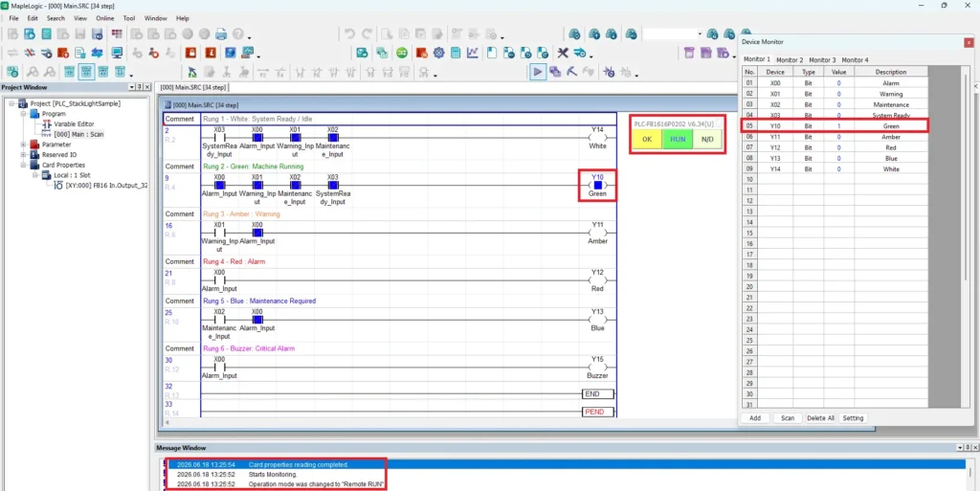This screenshot has height=491, width=980.
Task: Click the Scan button in Device Monitor
Action: (788, 418)
